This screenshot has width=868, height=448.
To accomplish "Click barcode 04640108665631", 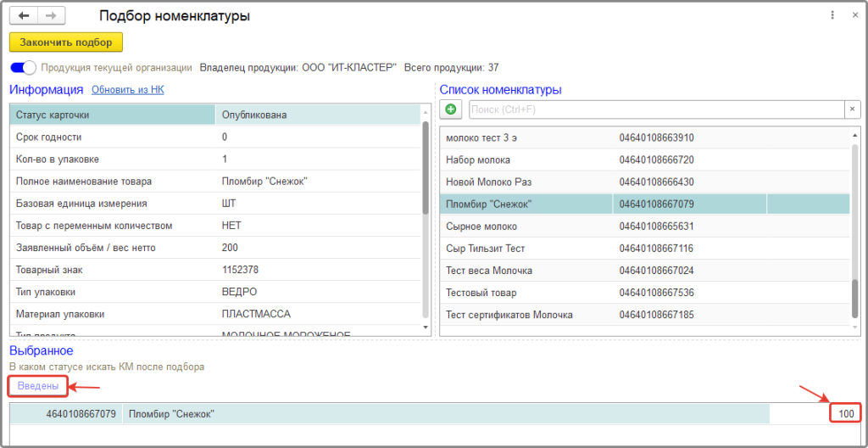I will point(656,227).
